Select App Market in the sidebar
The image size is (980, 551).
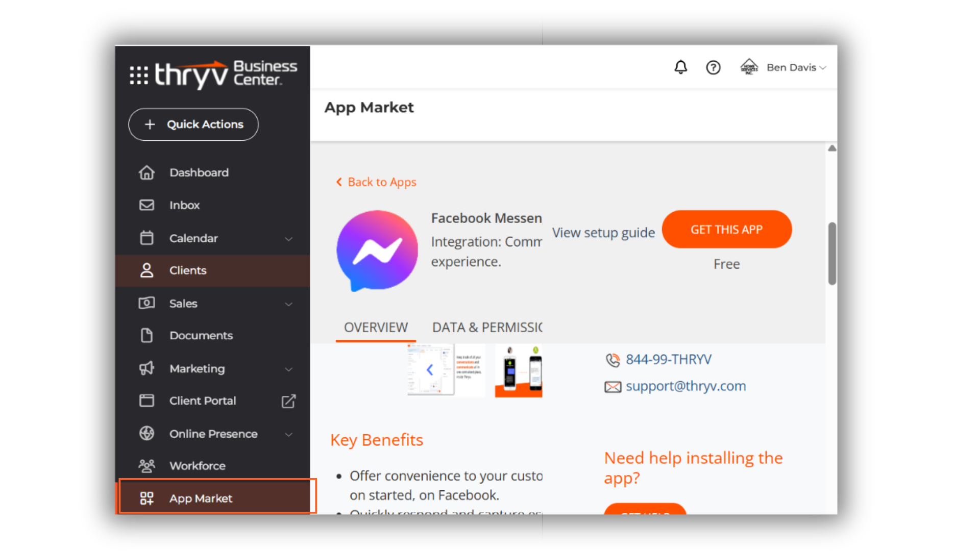click(217, 496)
